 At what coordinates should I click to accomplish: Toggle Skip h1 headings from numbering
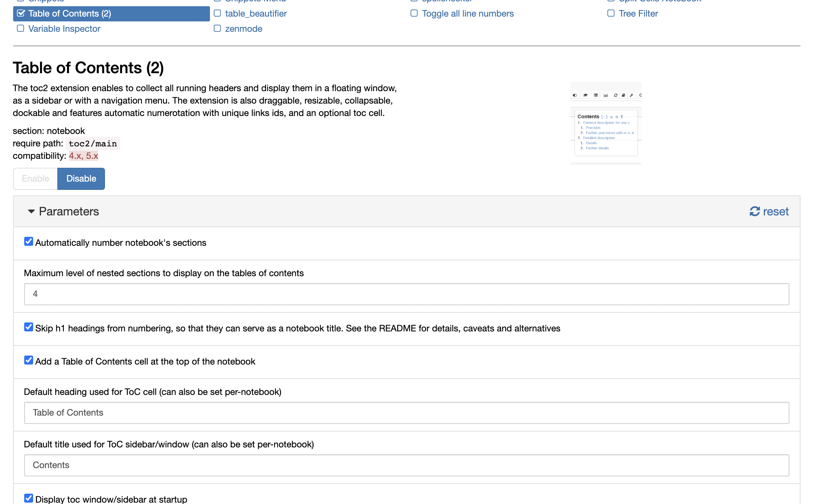tap(29, 327)
